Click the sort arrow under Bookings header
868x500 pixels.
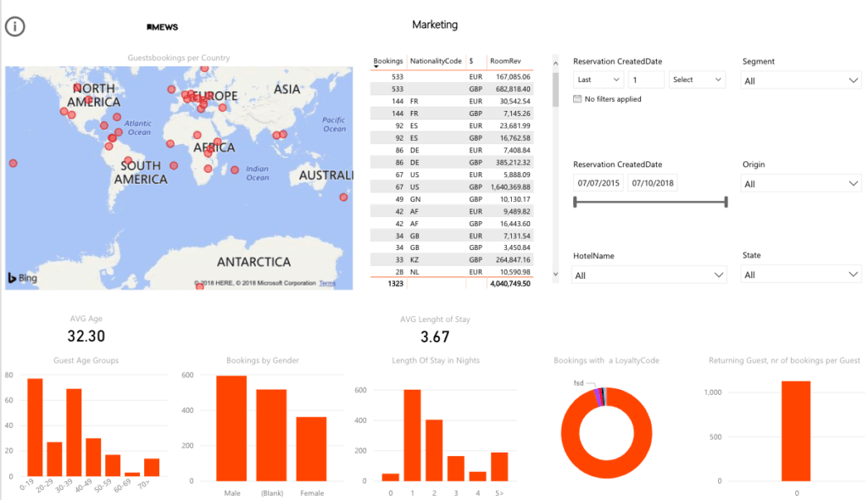pyautogui.click(x=376, y=66)
